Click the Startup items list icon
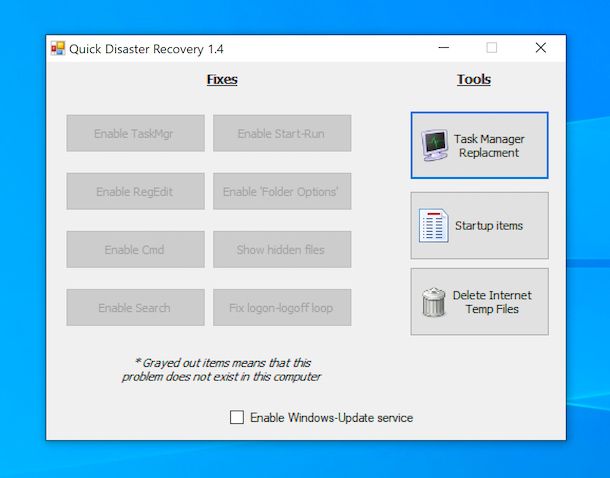The image size is (610, 478). tap(434, 226)
